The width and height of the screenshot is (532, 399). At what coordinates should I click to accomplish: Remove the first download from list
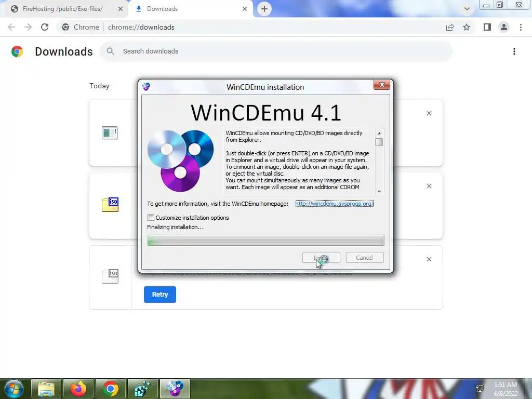(429, 113)
